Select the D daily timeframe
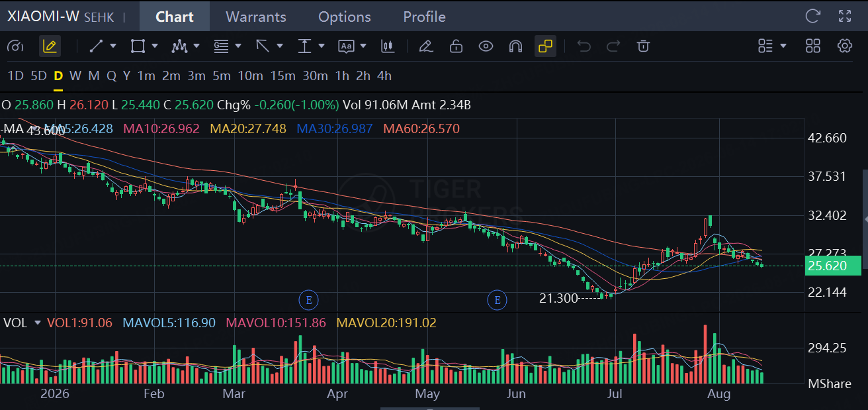 [58, 76]
